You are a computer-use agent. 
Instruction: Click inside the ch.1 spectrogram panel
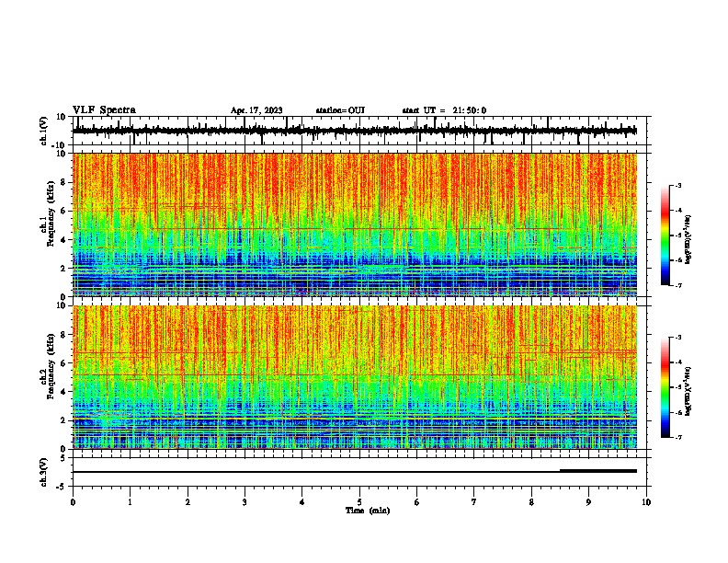click(x=355, y=224)
